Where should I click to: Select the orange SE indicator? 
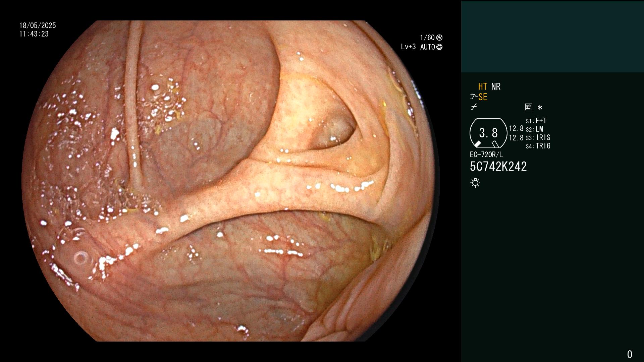click(483, 97)
